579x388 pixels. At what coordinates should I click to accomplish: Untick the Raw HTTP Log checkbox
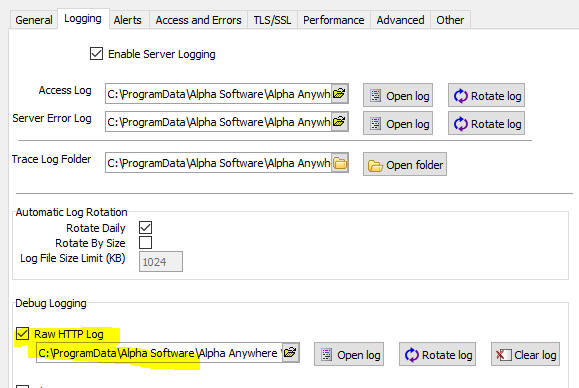point(22,334)
